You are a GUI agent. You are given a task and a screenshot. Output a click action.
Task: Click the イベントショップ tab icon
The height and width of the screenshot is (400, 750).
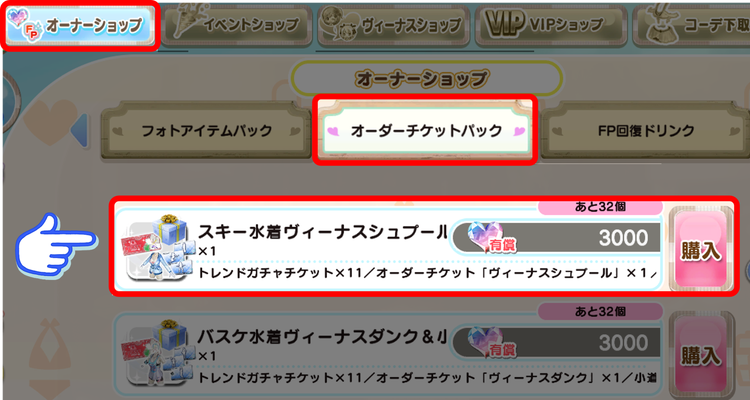[x=186, y=21]
